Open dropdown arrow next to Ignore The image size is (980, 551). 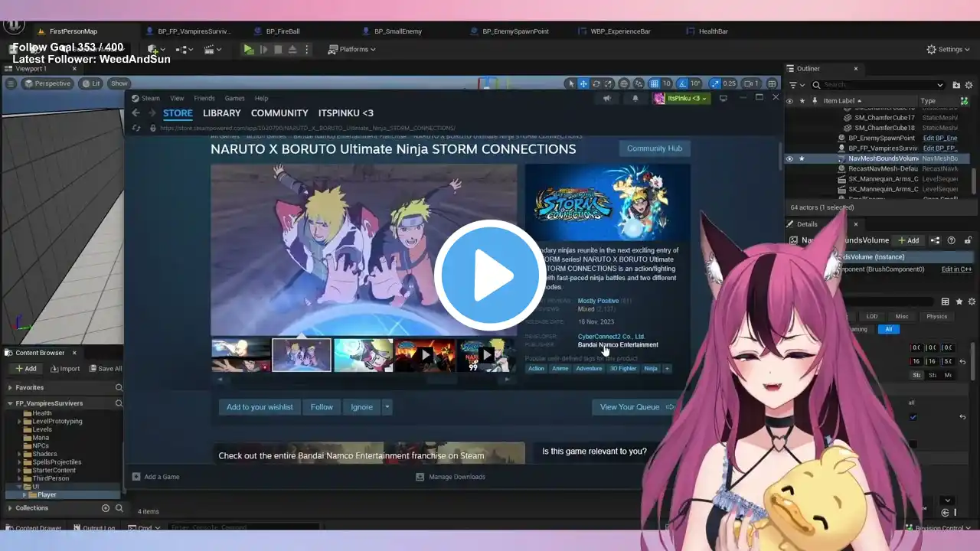[387, 407]
